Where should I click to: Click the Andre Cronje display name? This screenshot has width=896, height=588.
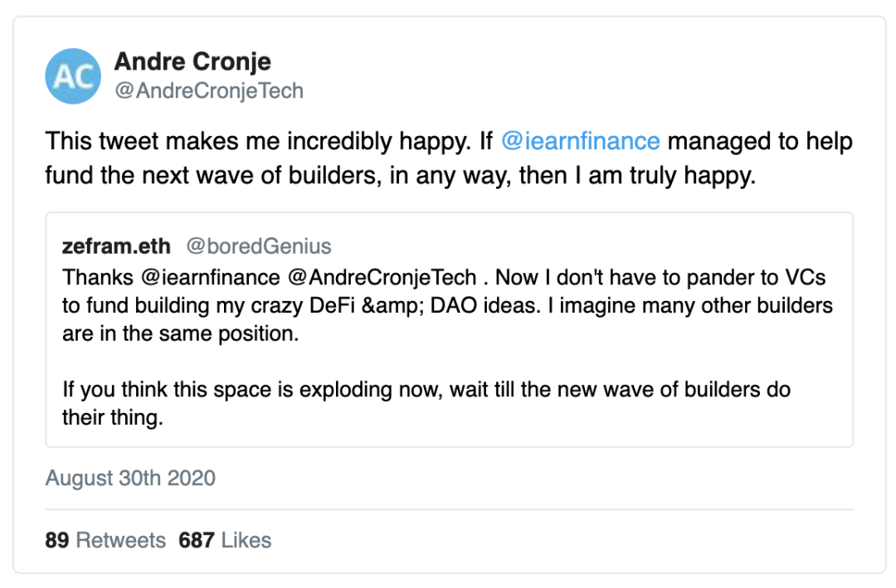coord(192,61)
